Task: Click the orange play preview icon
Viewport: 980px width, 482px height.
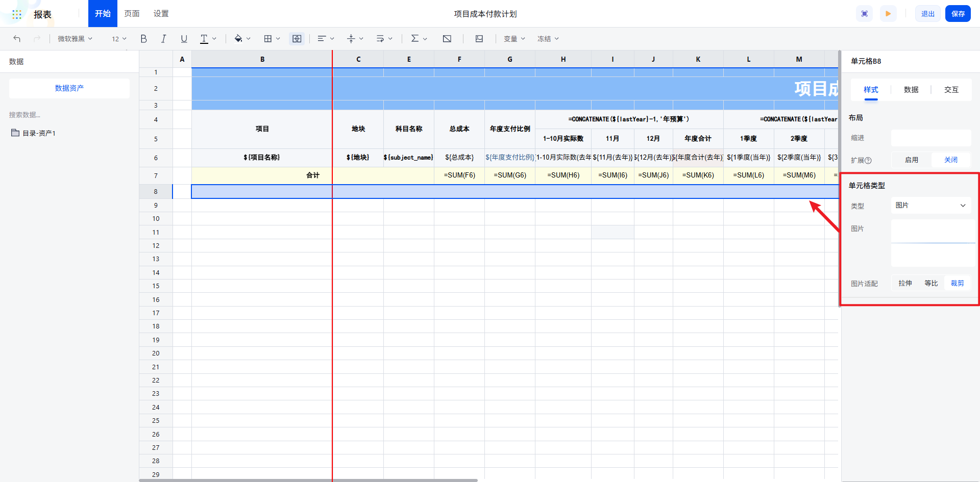Action: click(888, 14)
